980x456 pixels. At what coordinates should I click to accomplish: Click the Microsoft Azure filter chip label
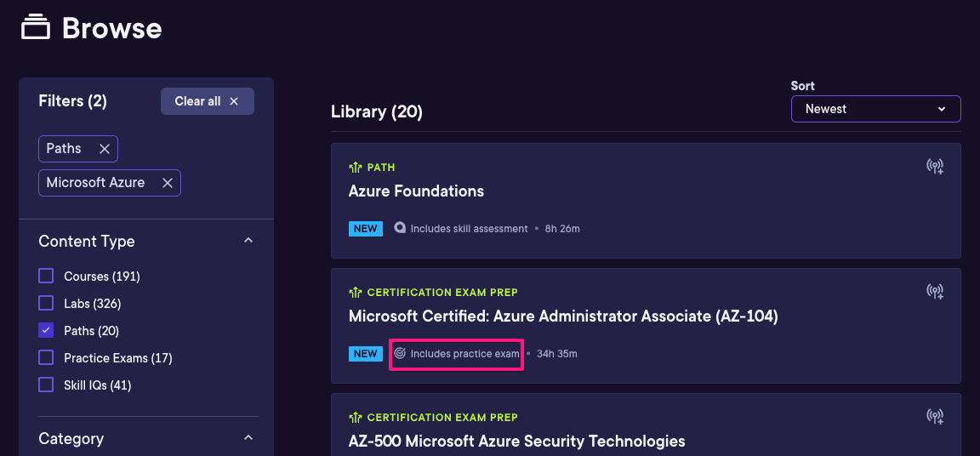pyautogui.click(x=95, y=183)
